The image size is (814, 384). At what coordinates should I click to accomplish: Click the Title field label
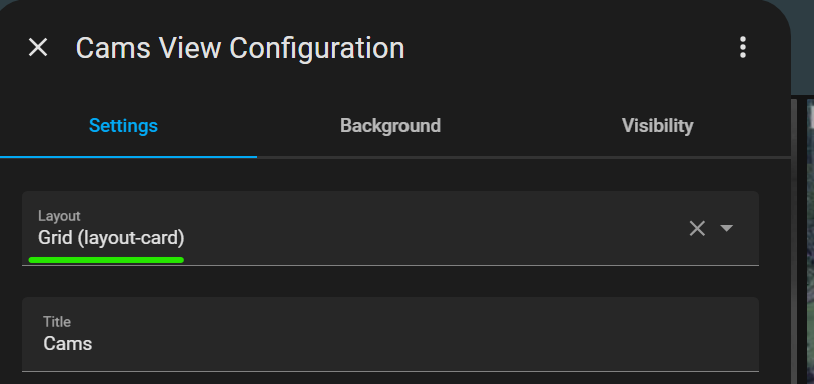pyautogui.click(x=57, y=322)
